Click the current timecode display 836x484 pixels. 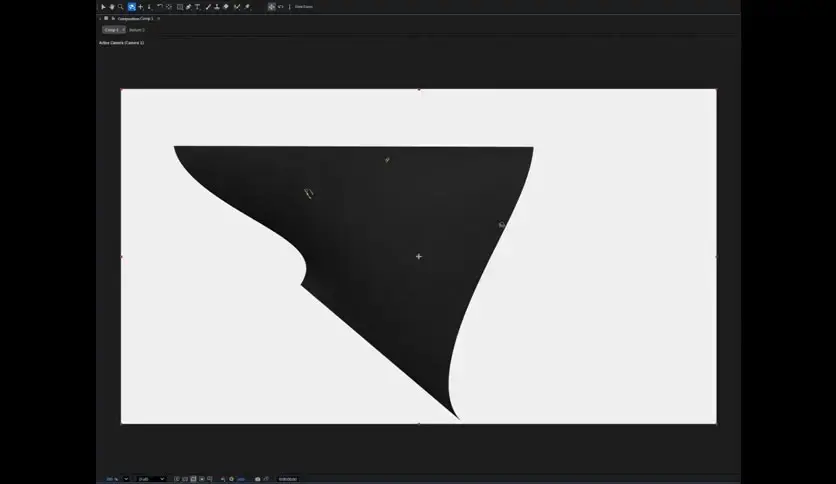(288, 479)
